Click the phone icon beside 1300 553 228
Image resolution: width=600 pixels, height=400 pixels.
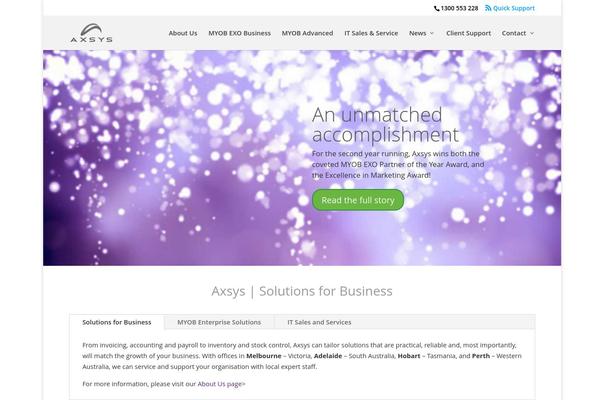pyautogui.click(x=437, y=8)
